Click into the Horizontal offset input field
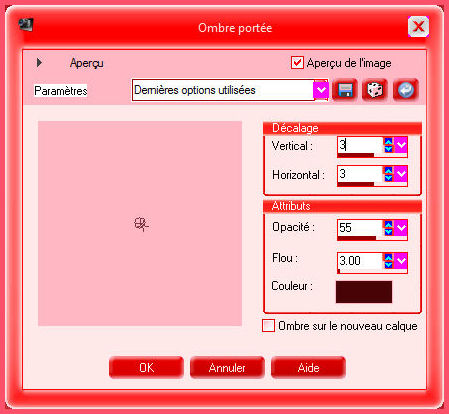Viewport: 449px width, 414px height. 360,174
